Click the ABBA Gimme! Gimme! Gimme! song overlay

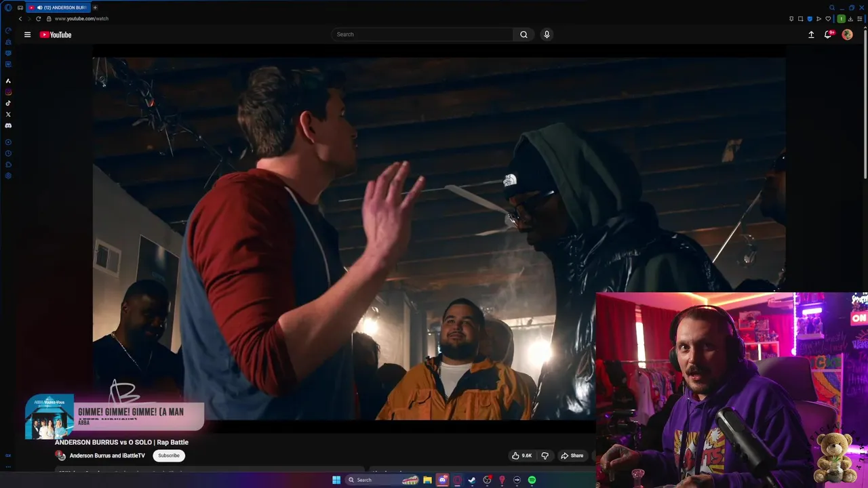coord(115,417)
